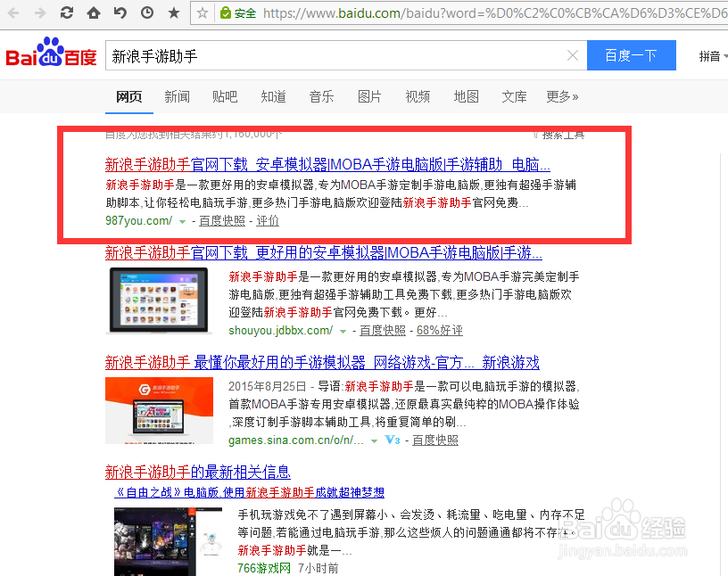Click the 766游戏网 source text
Viewport: 728px width, 576px height.
point(264,568)
